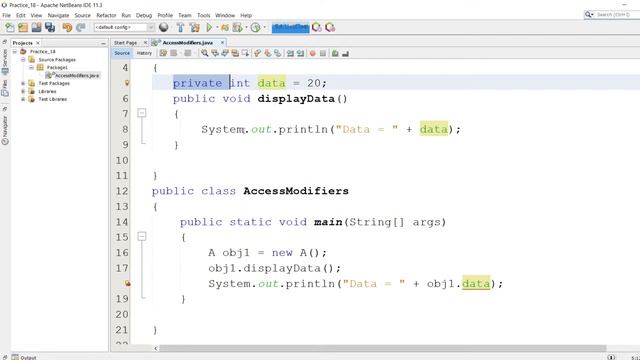Open the Run Project dropdown arrow
Screen dimensions: 640x360
pyautogui.click(x=217, y=27)
